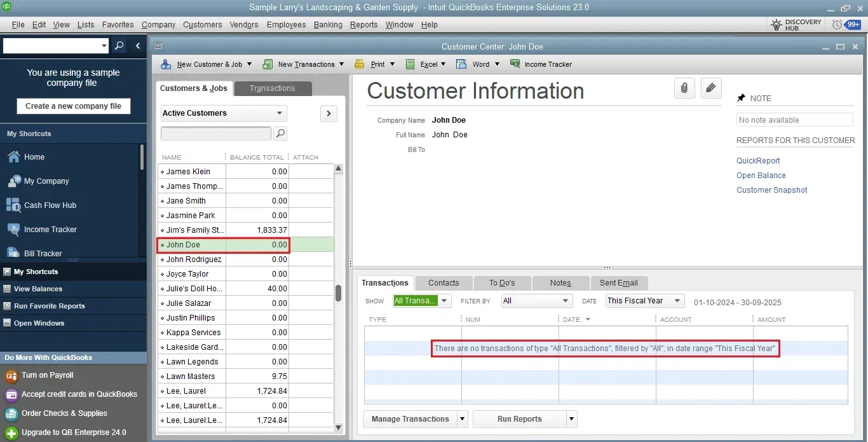The image size is (868, 442).
Task: Click the Open Windows panel header
Action: tap(73, 323)
